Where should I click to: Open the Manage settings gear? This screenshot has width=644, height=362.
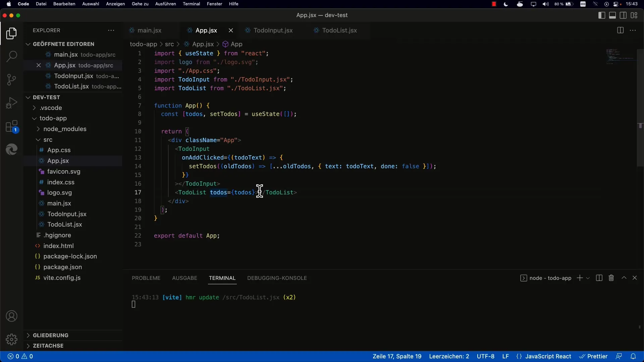pos(11,339)
